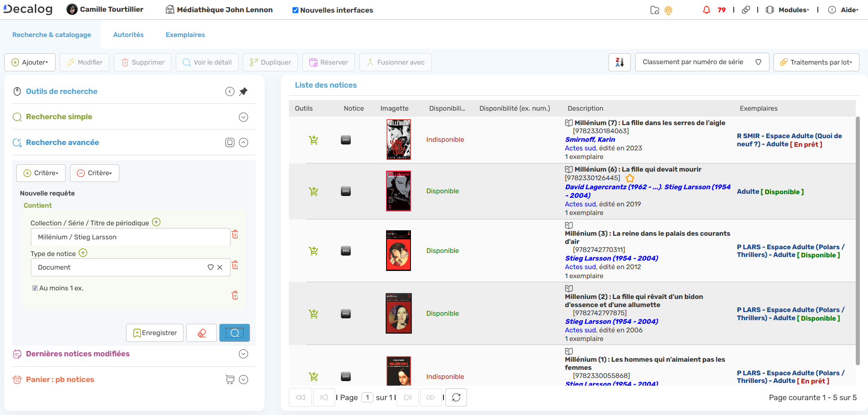
Task: Refresh the notices list
Action: [x=456, y=397]
